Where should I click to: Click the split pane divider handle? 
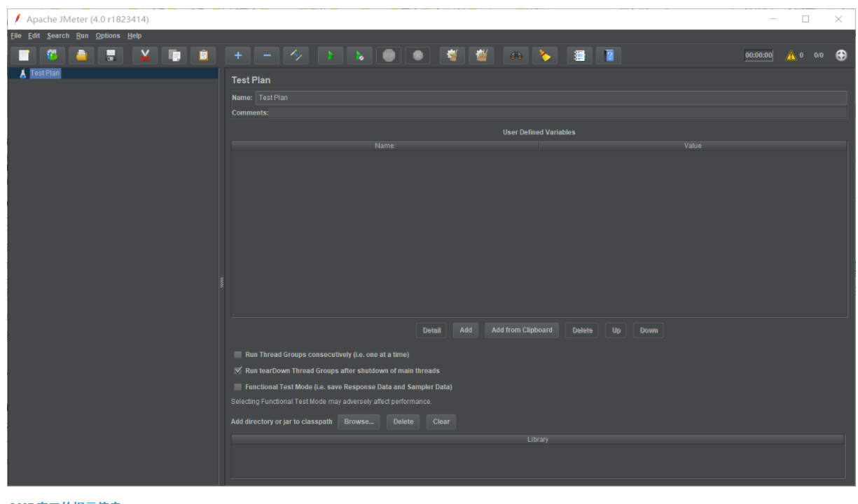[x=223, y=282]
